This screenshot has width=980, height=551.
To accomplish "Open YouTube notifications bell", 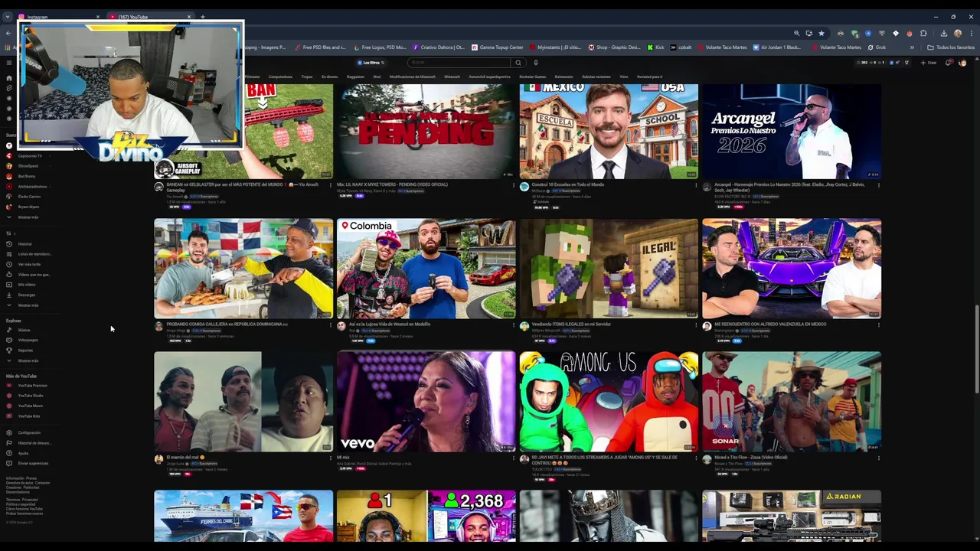I will (949, 63).
